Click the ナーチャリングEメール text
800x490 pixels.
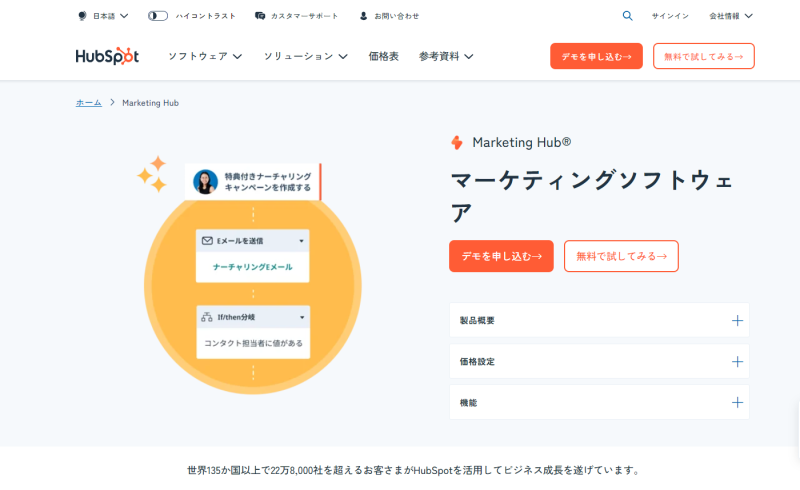tap(253, 267)
